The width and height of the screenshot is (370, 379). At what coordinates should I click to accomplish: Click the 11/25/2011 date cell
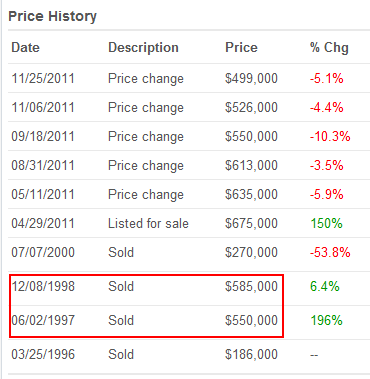[43, 79]
